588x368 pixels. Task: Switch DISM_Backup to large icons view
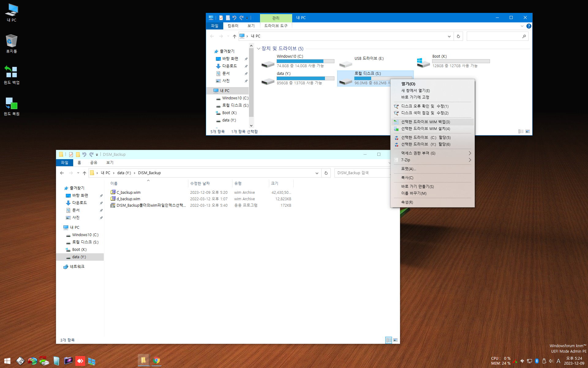pos(395,340)
